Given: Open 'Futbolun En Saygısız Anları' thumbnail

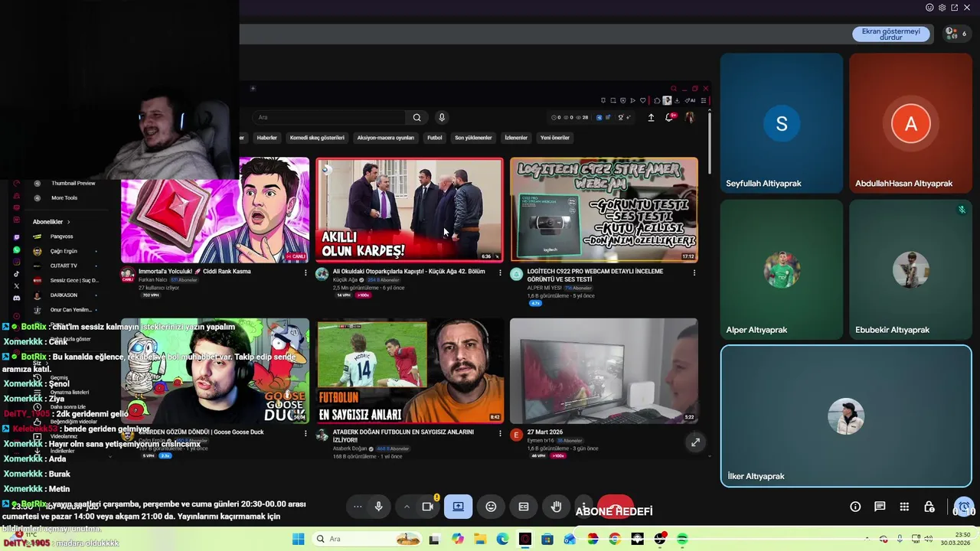Looking at the screenshot, I should (x=410, y=370).
